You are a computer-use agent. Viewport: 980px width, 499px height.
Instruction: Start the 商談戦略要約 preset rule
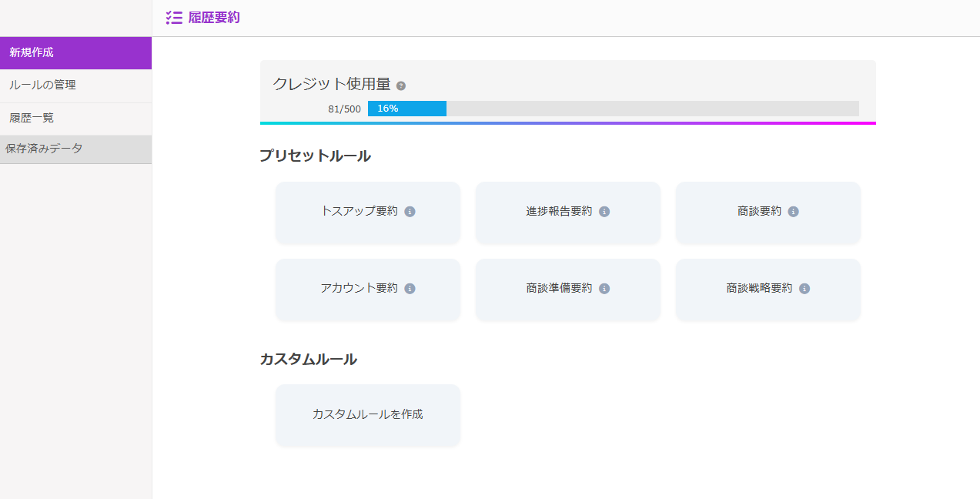point(759,289)
